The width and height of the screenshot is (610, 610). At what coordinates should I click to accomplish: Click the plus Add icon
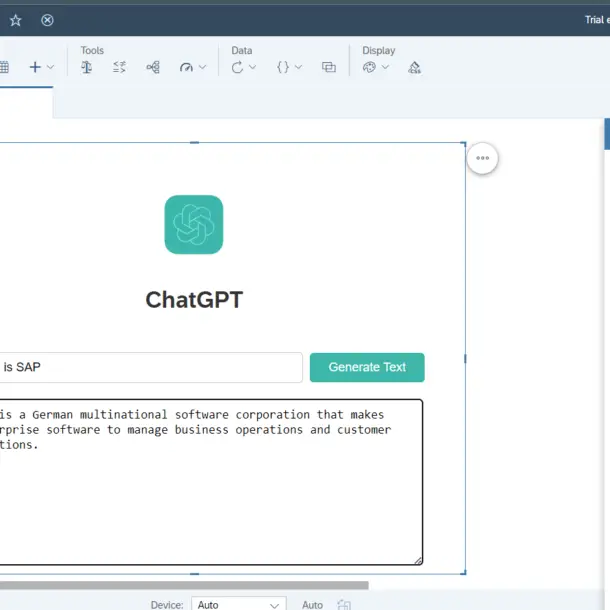click(x=35, y=67)
